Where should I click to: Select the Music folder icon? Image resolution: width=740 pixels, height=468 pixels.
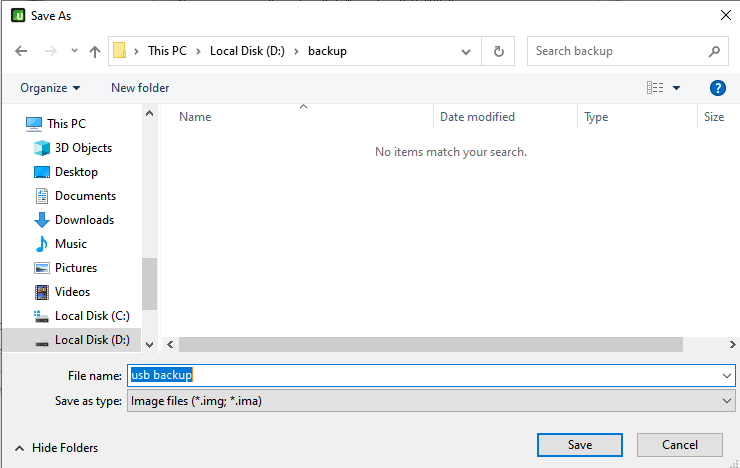click(x=42, y=244)
